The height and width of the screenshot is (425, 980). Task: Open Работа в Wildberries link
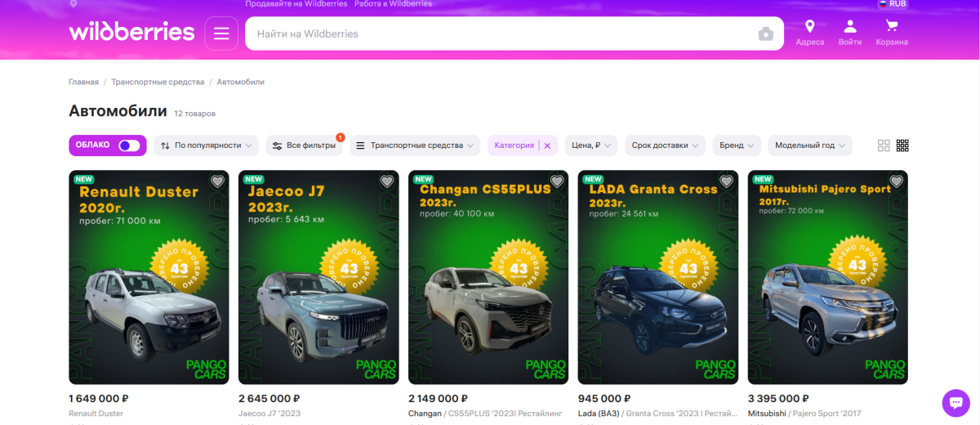point(393,4)
